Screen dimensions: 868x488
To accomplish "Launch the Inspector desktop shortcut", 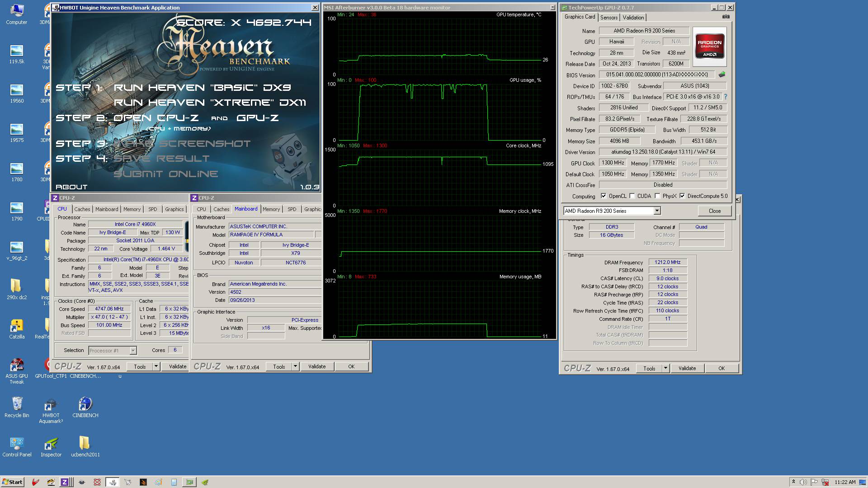I will pos(51,447).
